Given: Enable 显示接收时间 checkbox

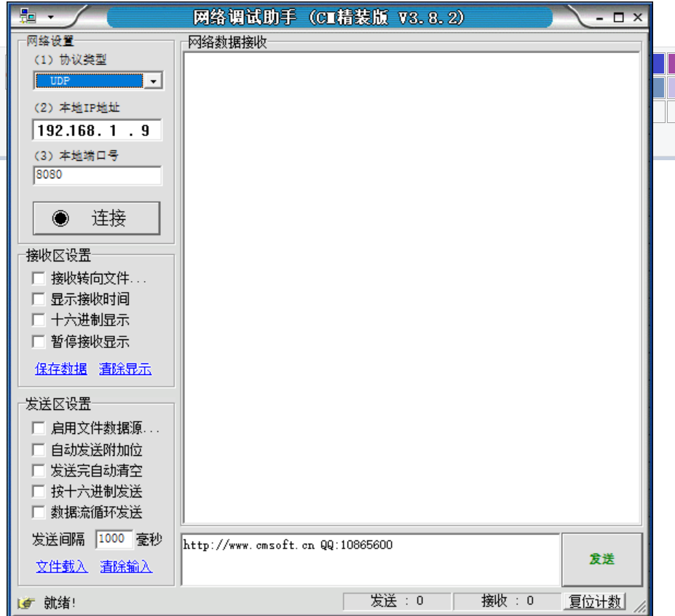Looking at the screenshot, I should tap(39, 299).
